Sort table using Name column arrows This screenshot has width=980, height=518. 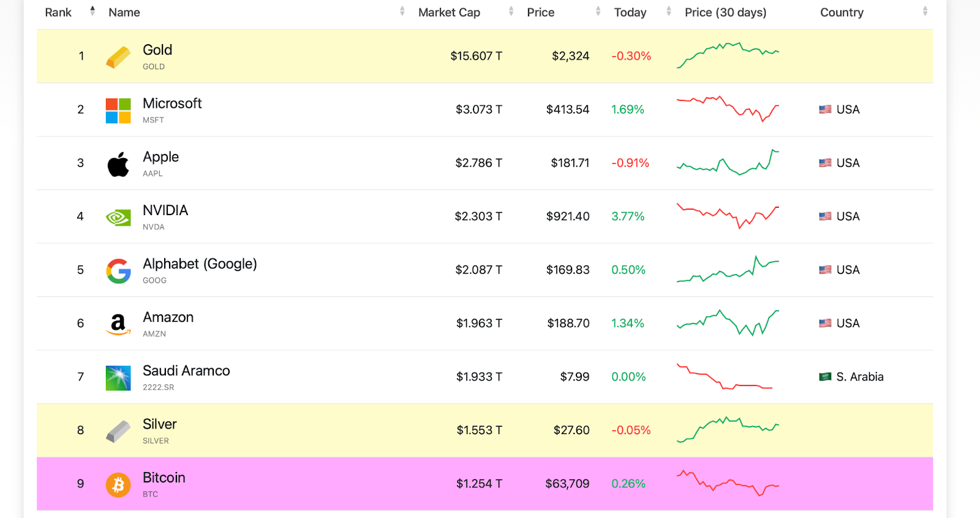402,11
